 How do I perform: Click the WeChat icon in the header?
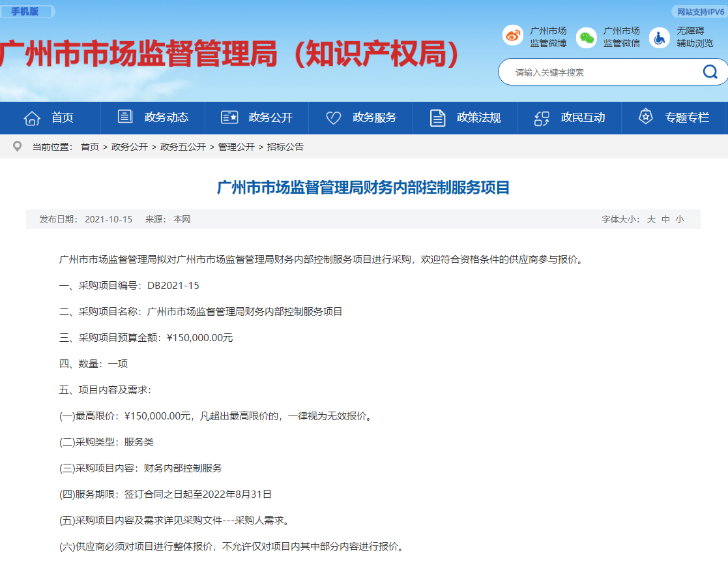coord(587,37)
